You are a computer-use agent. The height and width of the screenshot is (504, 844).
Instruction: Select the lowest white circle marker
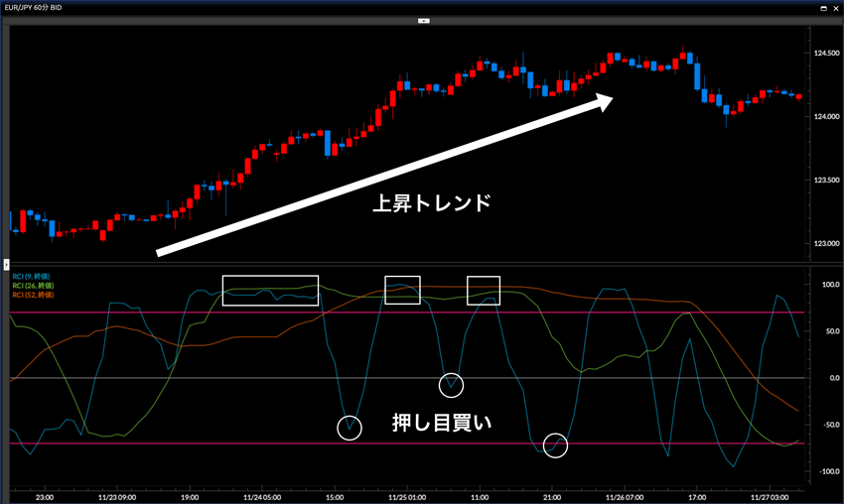(x=555, y=445)
